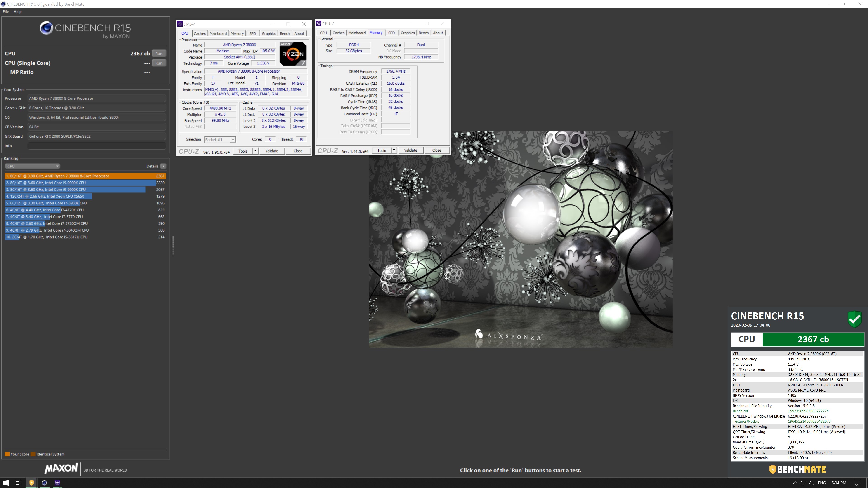Open BenchMate from the taskbar
The width and height of the screenshot is (868, 488).
click(31, 483)
